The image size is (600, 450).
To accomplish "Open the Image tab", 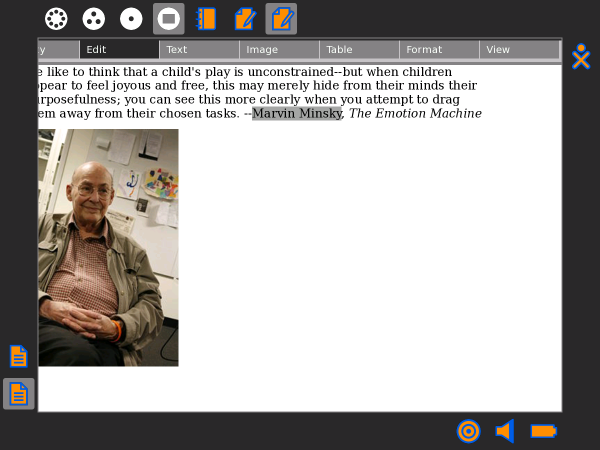I will 278,50.
